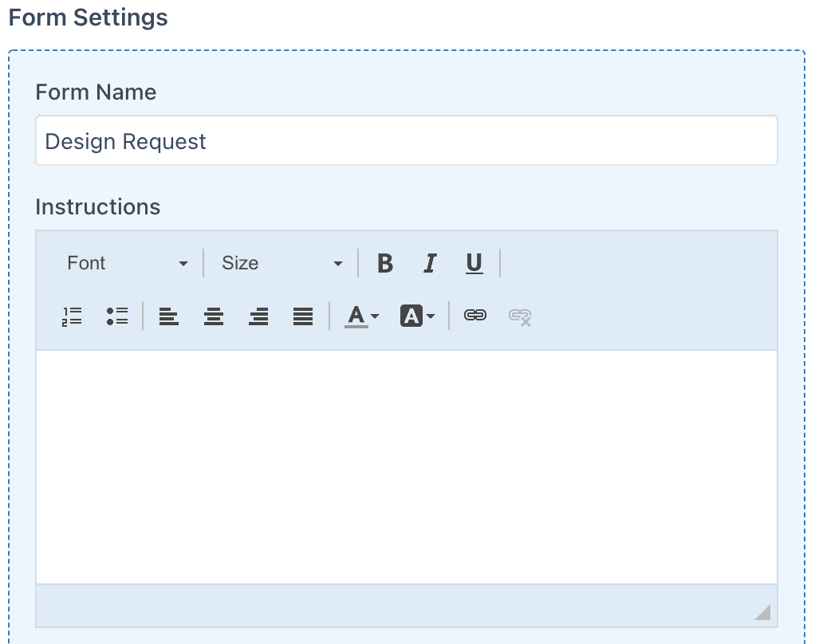
Task: Center the text alignment
Action: 214,316
